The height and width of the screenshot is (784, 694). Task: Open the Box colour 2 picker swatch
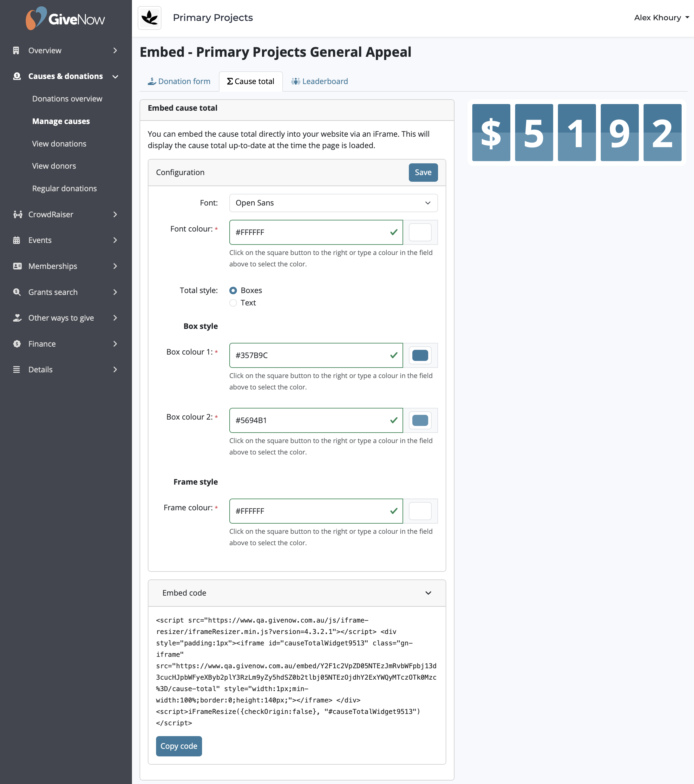coord(420,420)
